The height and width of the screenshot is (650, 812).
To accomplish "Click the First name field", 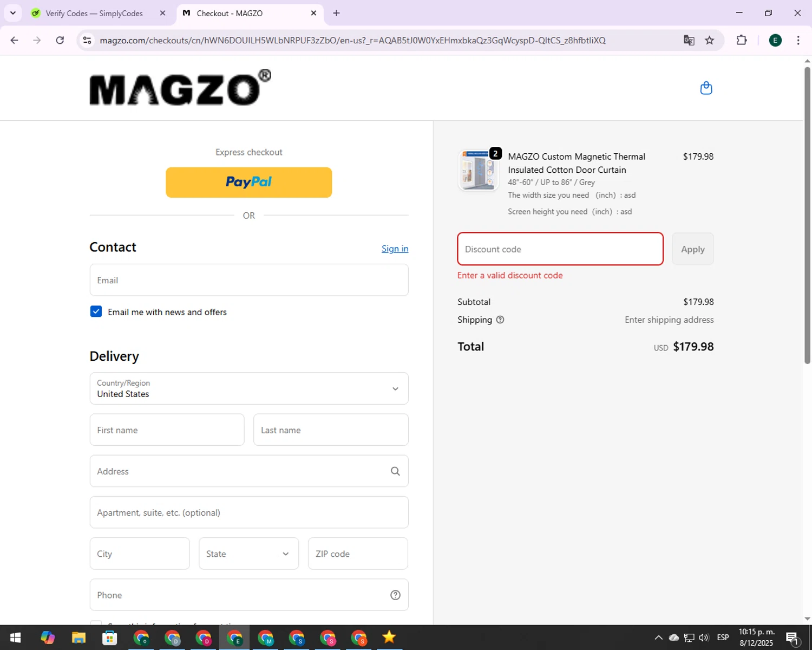I will tap(167, 430).
